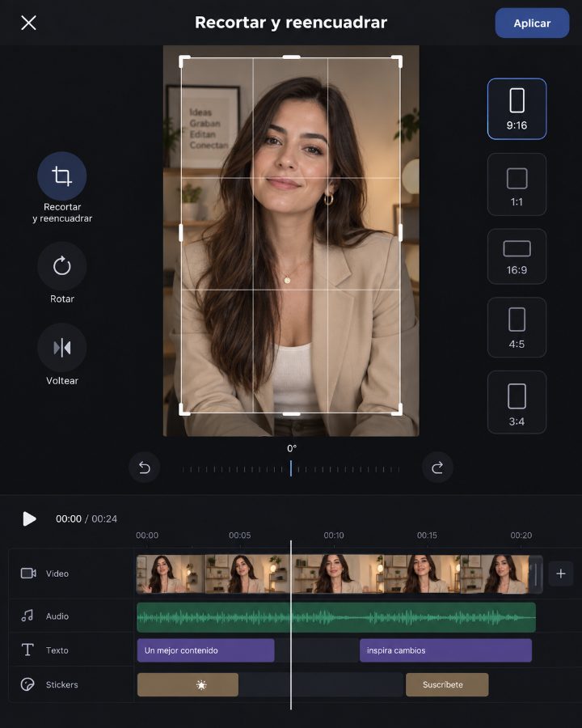The image size is (582, 728).
Task: Click the '0°' rotation value
Action: point(292,448)
